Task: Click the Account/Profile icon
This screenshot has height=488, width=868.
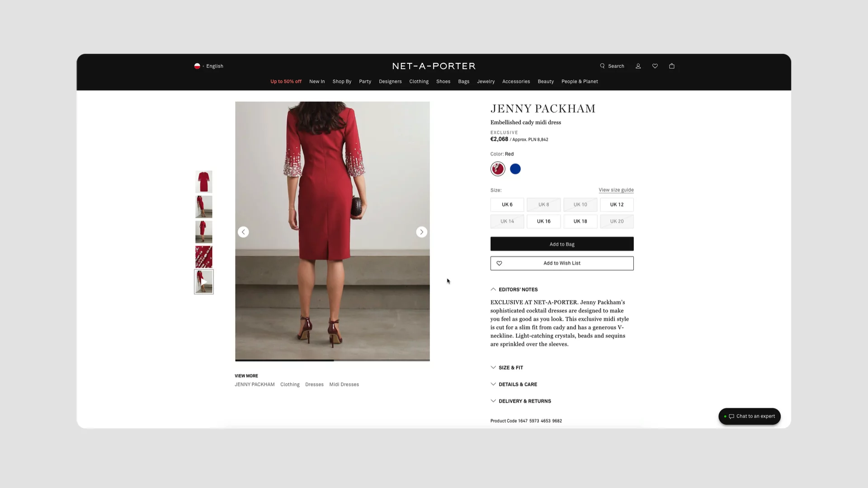Action: point(638,66)
